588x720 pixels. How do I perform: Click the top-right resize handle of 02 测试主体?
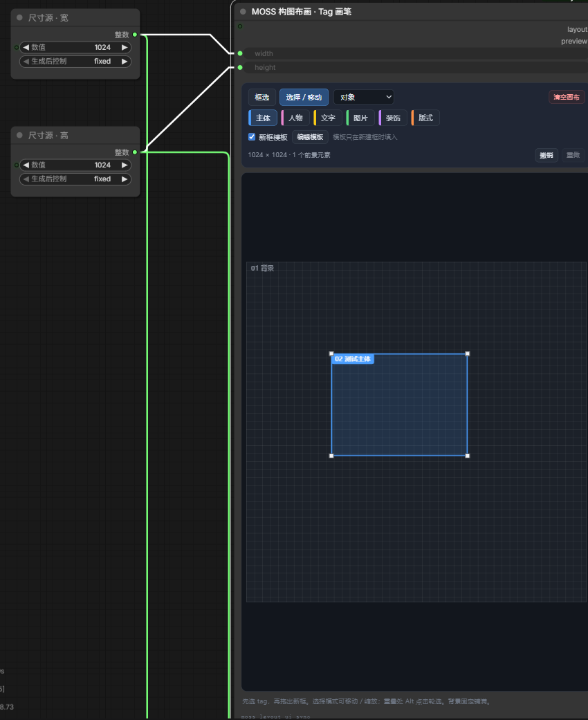(x=468, y=354)
